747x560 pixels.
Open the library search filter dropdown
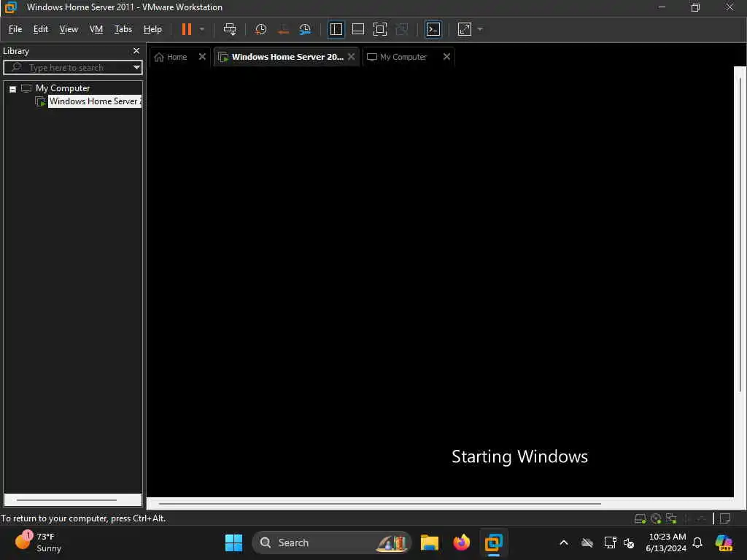click(x=136, y=68)
